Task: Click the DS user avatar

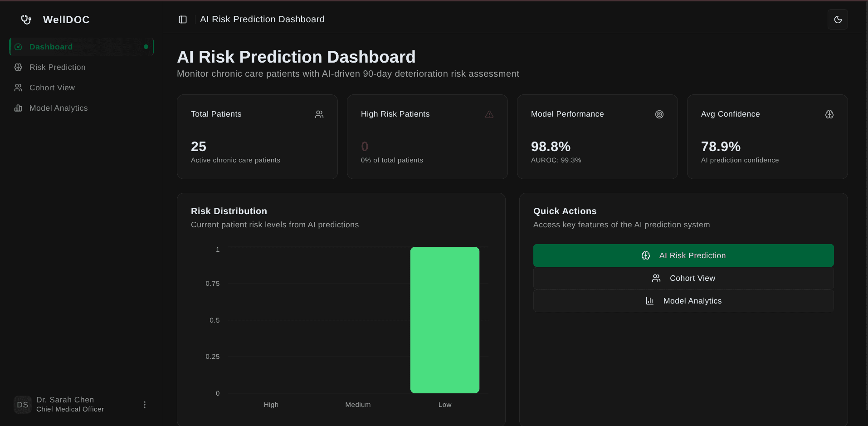Action: [22, 405]
